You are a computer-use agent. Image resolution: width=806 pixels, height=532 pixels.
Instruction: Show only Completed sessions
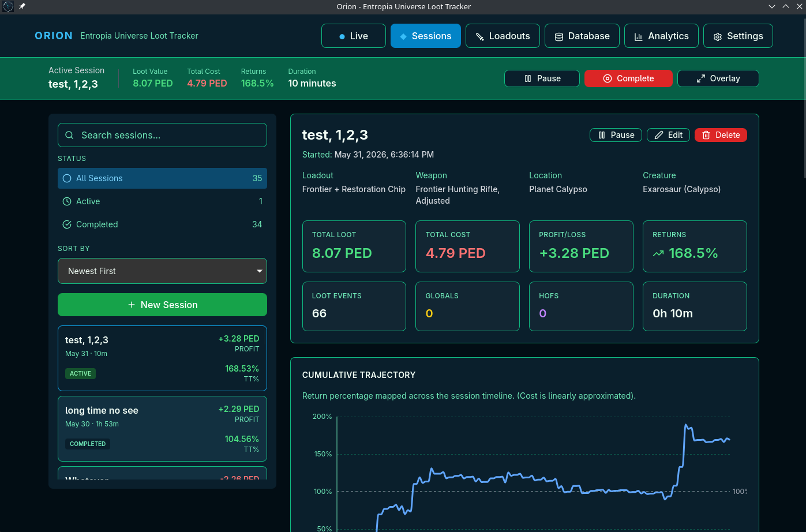point(162,224)
